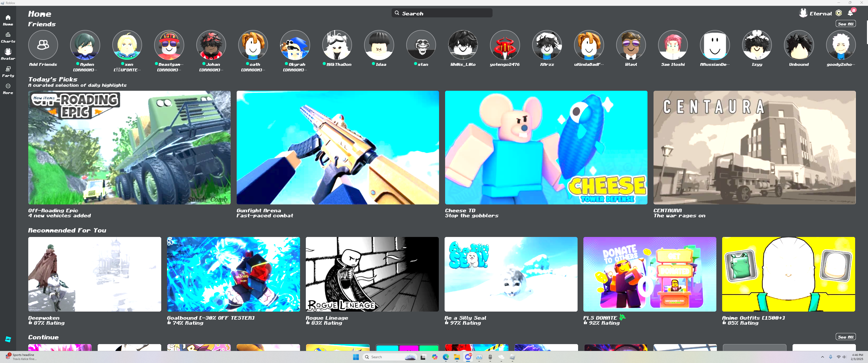Open the Goalbound game thumbnail
The height and width of the screenshot is (363, 868).
coord(233,274)
